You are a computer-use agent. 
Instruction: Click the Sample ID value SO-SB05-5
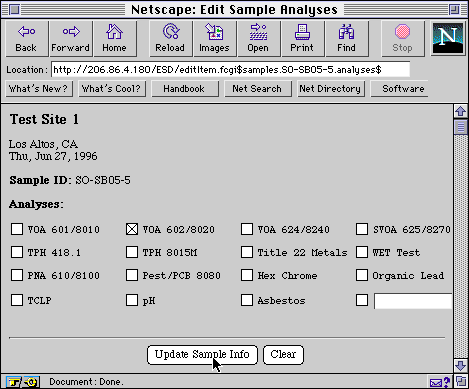(x=103, y=180)
